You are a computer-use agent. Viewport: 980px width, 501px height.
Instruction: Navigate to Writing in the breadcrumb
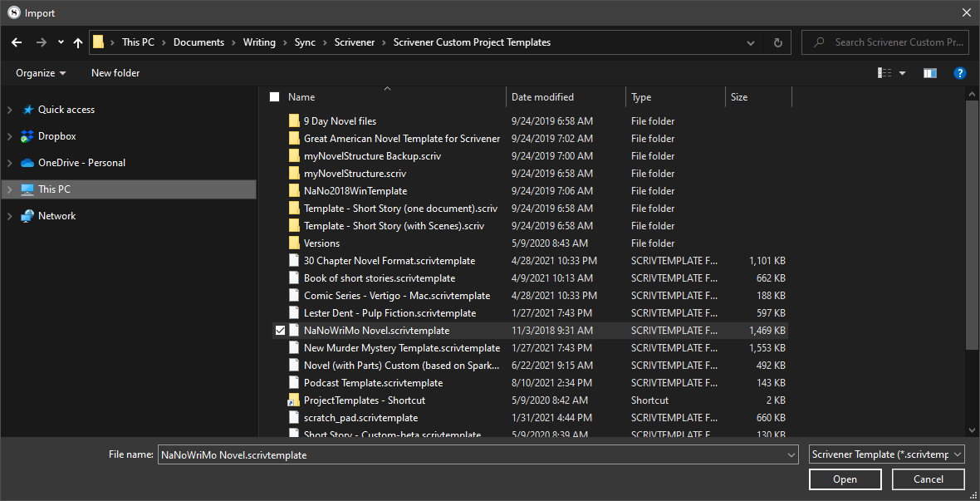click(259, 42)
